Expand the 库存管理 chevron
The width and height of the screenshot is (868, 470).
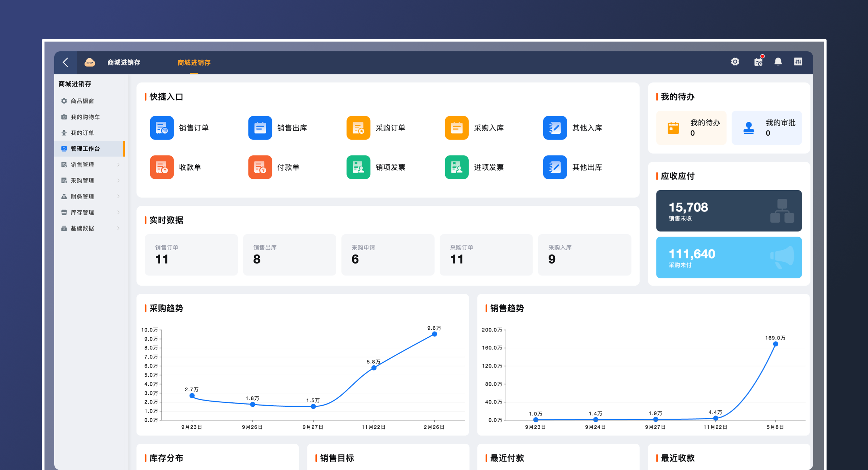(118, 213)
